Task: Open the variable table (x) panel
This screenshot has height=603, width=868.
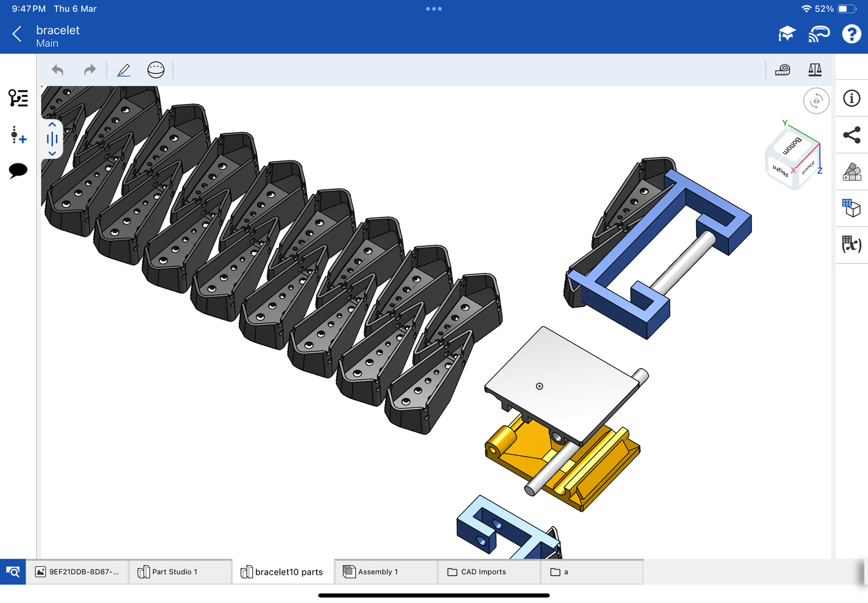Action: pyautogui.click(x=851, y=244)
